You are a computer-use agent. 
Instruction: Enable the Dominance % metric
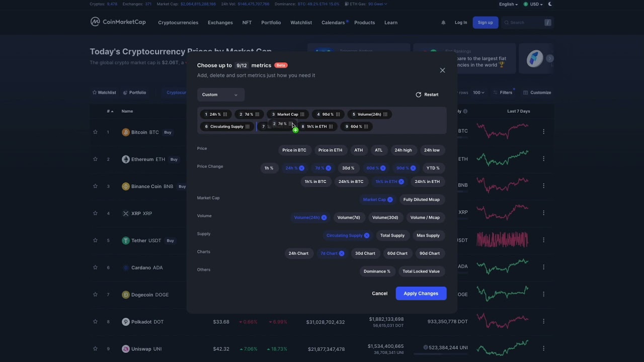[x=377, y=271]
